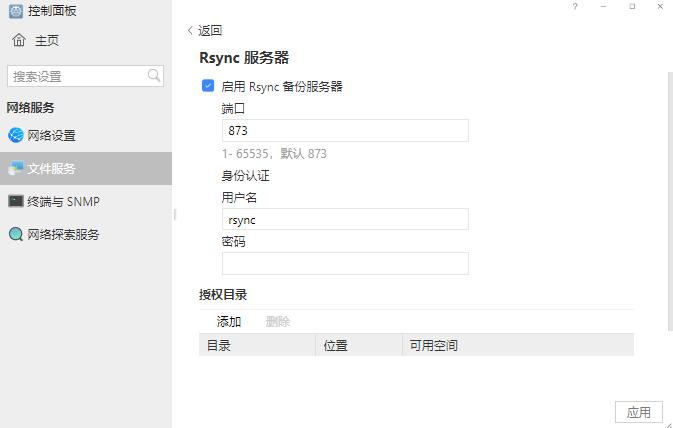Click the Control Panel icon in title bar
This screenshot has width=673, height=428.
[x=16, y=11]
